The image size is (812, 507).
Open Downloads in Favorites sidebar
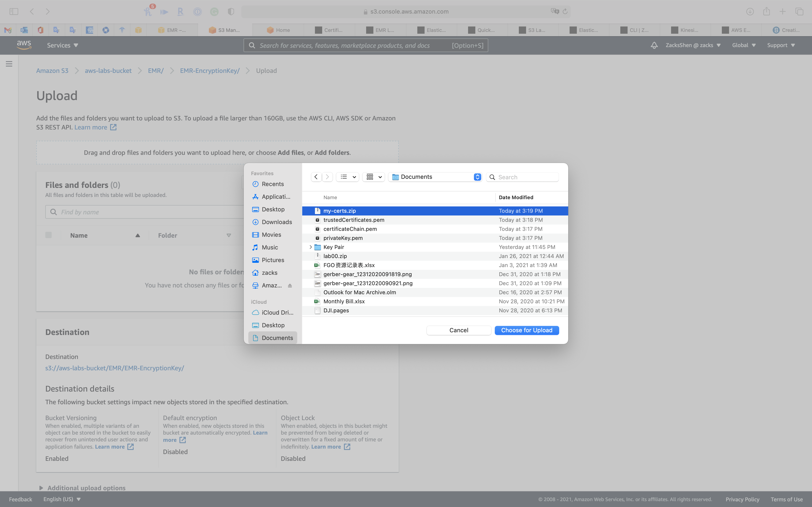[276, 222]
